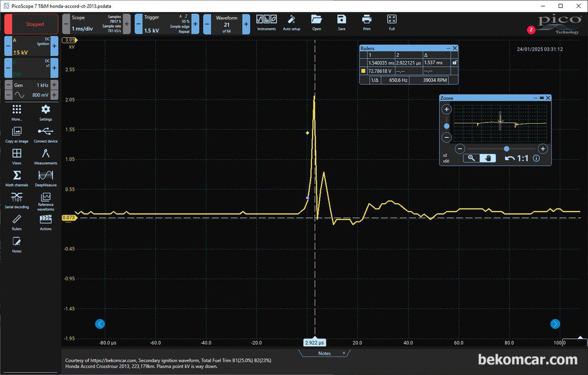Open the Actions clapperboard tool
This screenshot has height=375, width=588.
click(45, 222)
